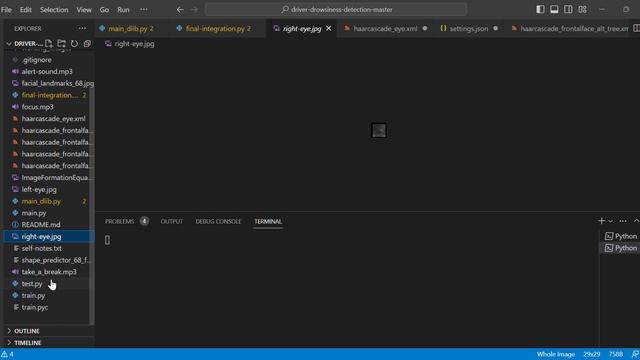640x360 pixels.
Task: Open self-notes.txt in Explorer
Action: [x=42, y=249]
